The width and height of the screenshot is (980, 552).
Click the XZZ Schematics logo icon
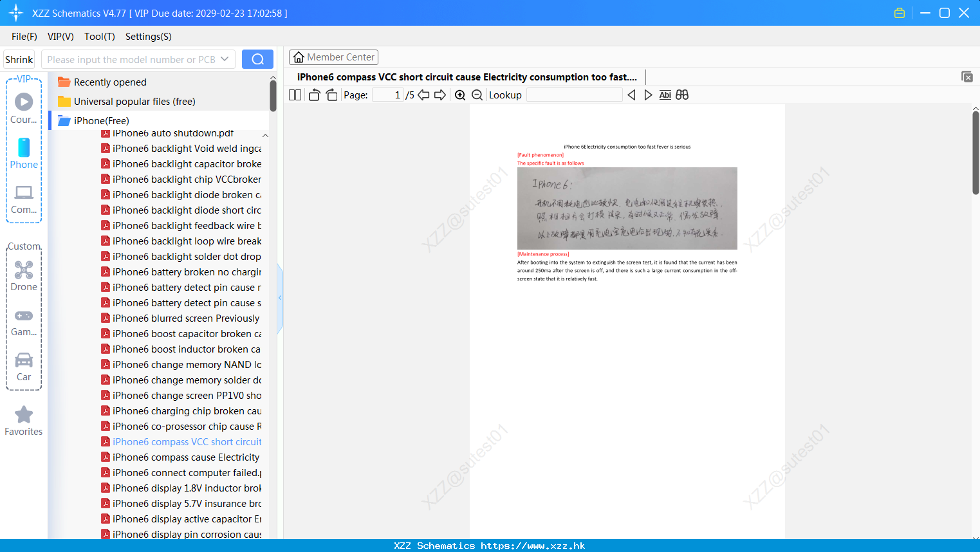pyautogui.click(x=16, y=13)
